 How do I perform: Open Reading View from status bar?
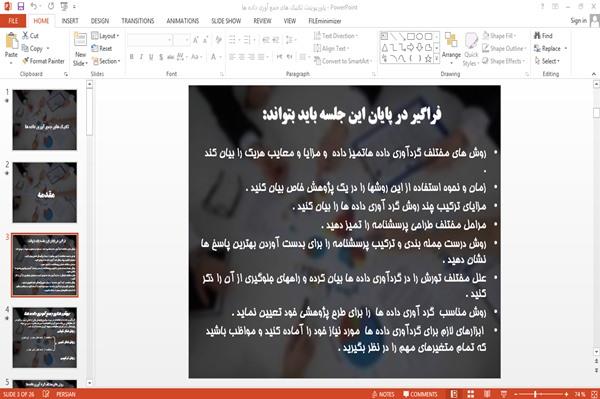pos(487,394)
